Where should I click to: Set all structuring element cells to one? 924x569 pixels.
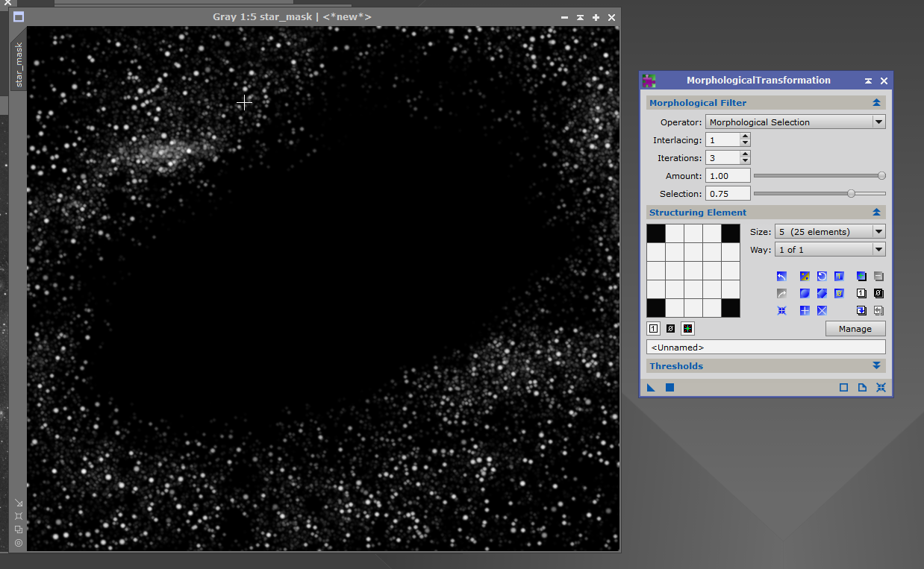839,276
